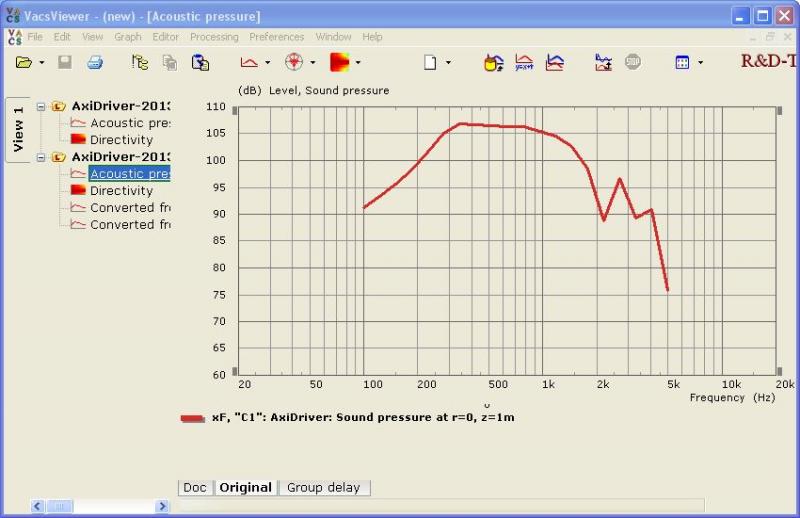Switch to the Original tab
The width and height of the screenshot is (800, 518).
pos(245,487)
